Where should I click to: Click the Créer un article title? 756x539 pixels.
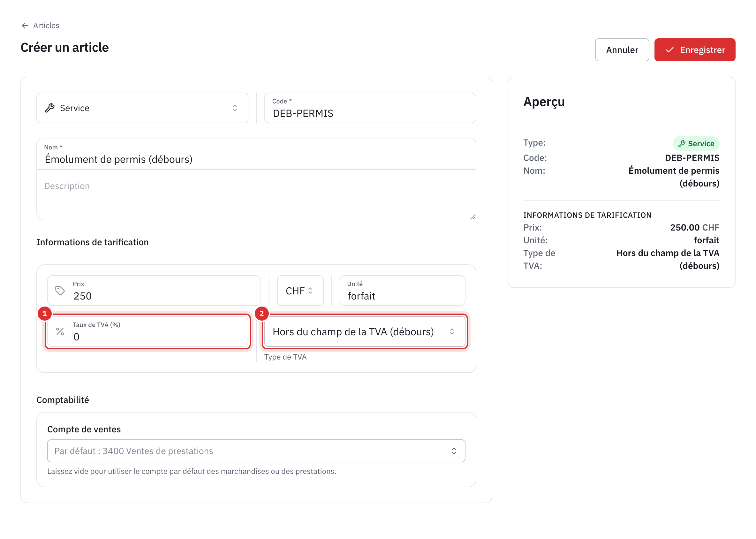pyautogui.click(x=65, y=48)
